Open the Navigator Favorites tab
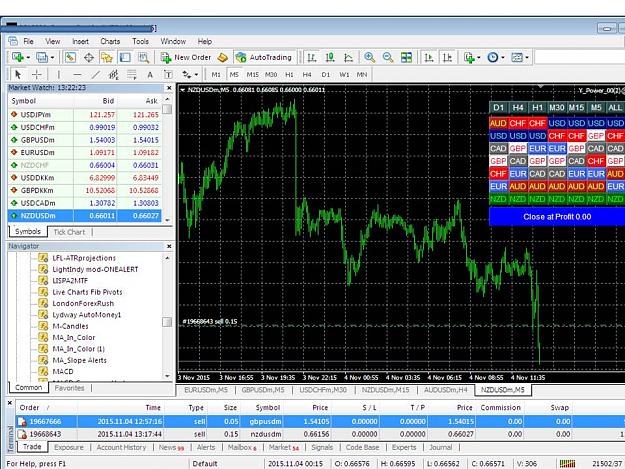 (x=69, y=388)
